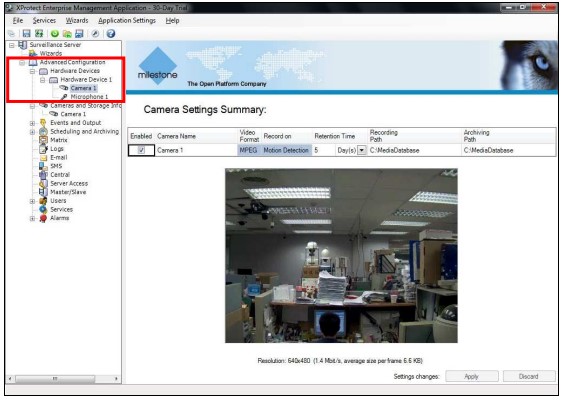Open the Day(s) retention unit dropdown

362,150
